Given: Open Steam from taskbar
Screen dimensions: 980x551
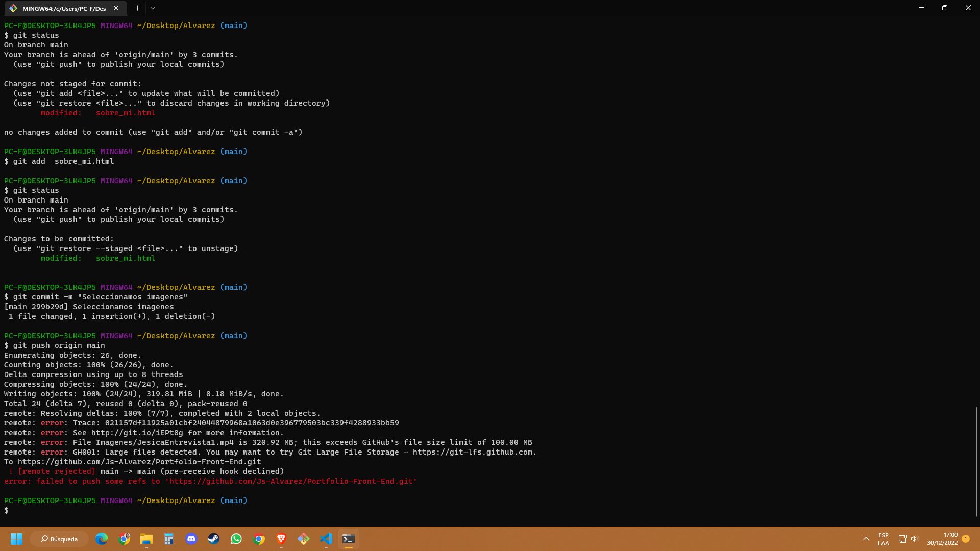Looking at the screenshot, I should [x=213, y=539].
